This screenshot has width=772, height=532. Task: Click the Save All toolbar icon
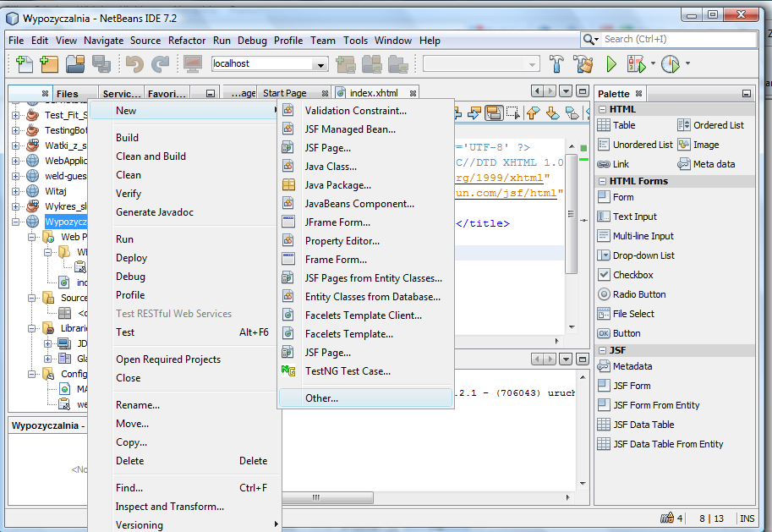coord(101,64)
